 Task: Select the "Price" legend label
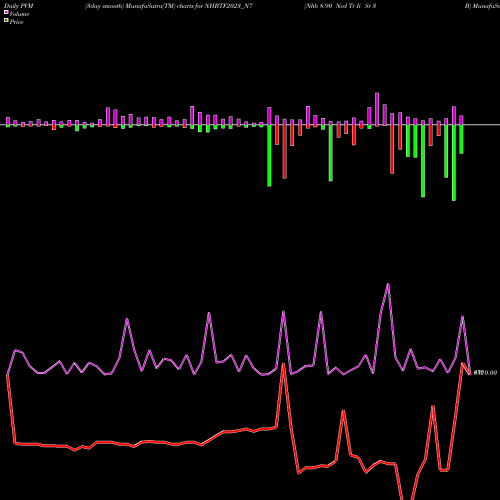tap(16, 22)
